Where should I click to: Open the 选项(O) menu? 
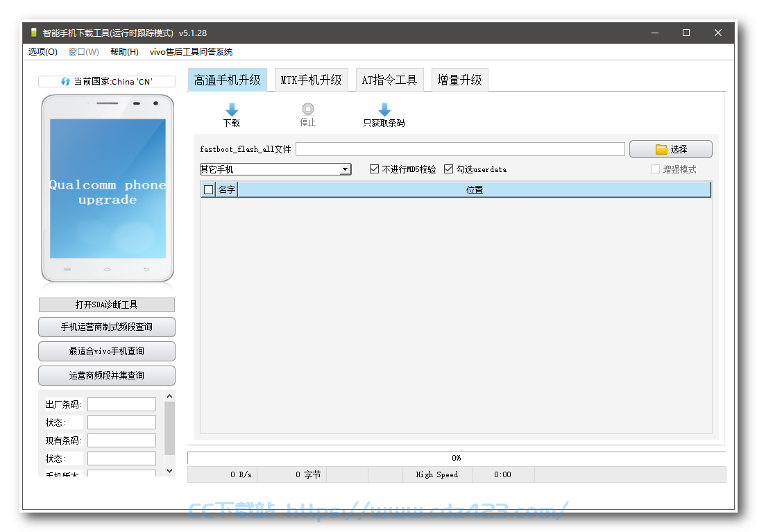pos(42,51)
